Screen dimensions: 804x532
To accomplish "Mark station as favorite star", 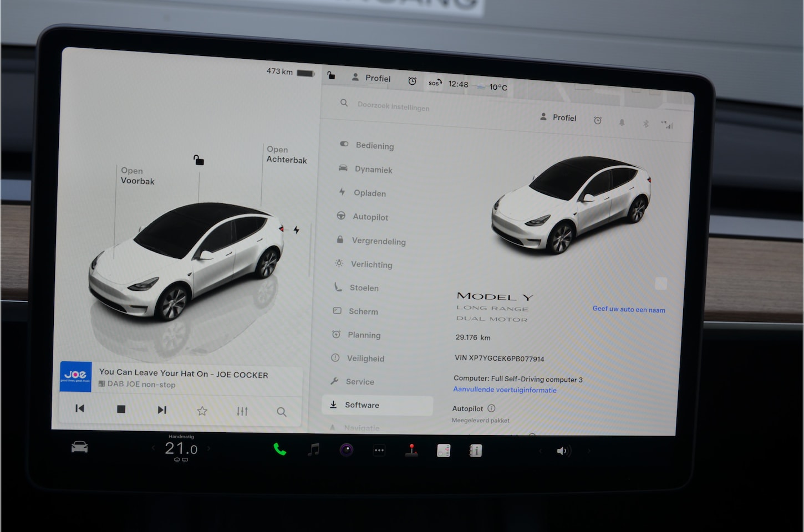I will tap(202, 411).
